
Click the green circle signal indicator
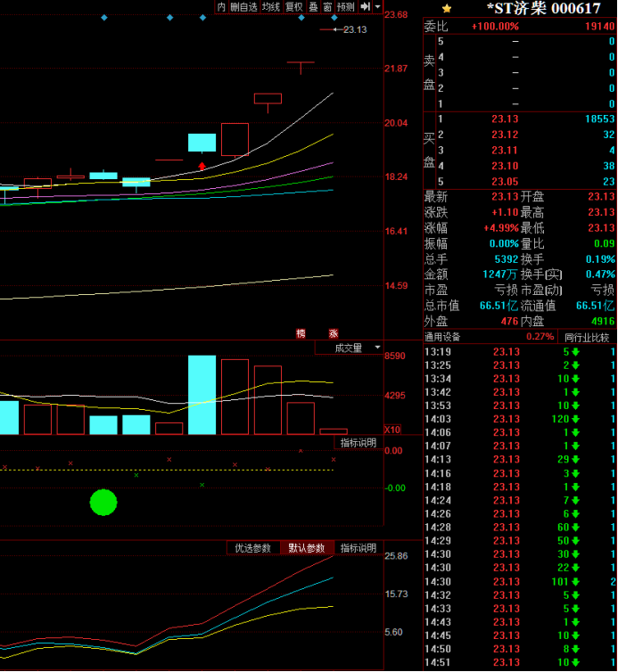click(103, 503)
